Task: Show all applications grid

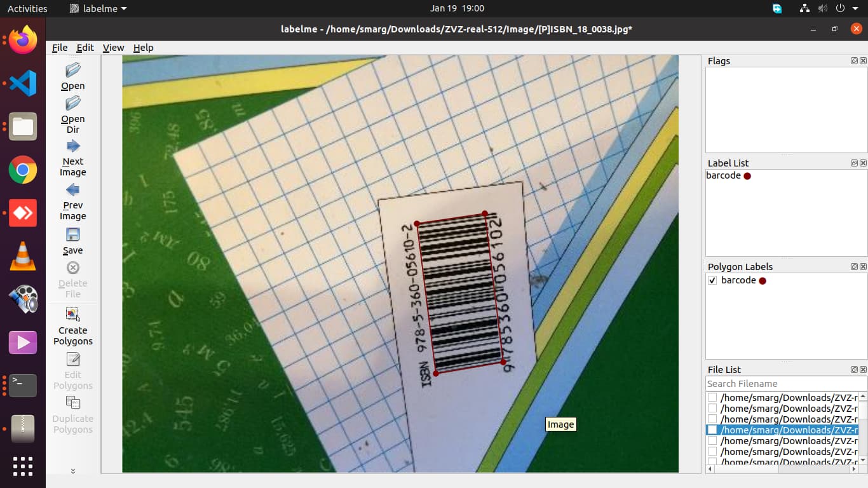Action: [x=23, y=466]
